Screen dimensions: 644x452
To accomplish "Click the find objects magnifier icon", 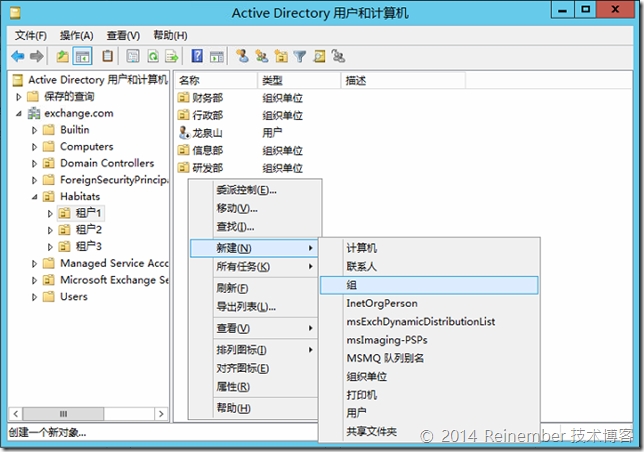I will [x=320, y=56].
